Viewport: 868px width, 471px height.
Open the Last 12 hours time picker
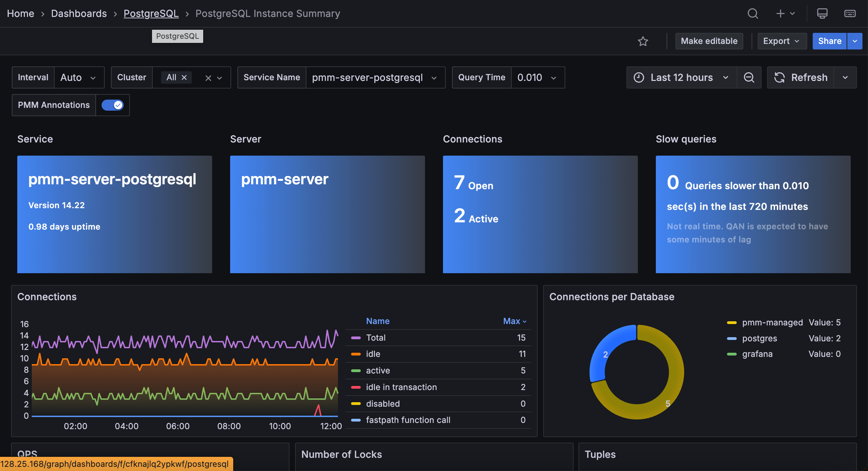coord(682,77)
